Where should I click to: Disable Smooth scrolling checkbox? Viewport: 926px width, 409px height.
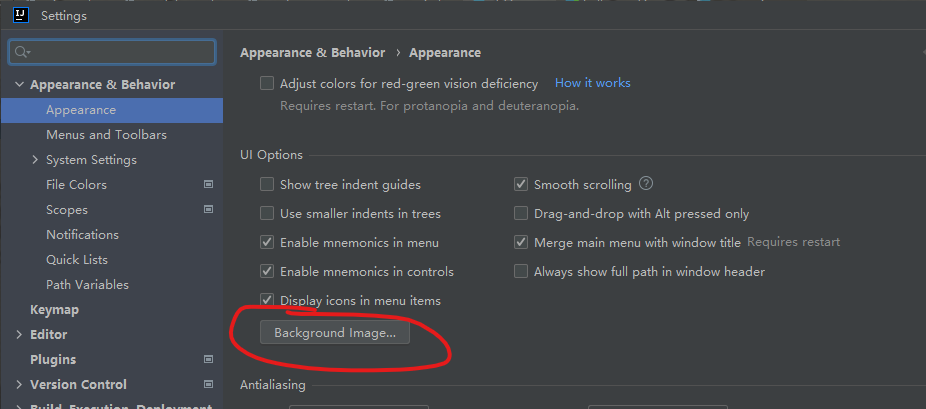[x=521, y=185]
